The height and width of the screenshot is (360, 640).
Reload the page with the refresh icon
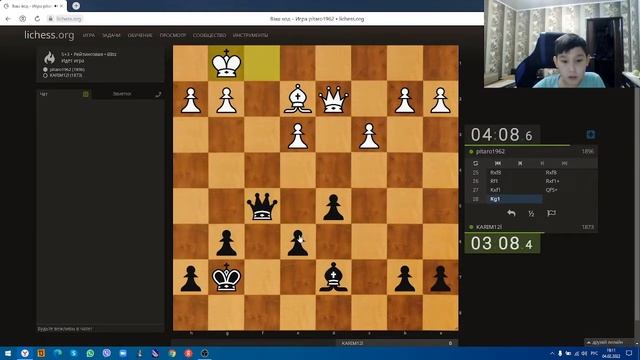click(37, 19)
